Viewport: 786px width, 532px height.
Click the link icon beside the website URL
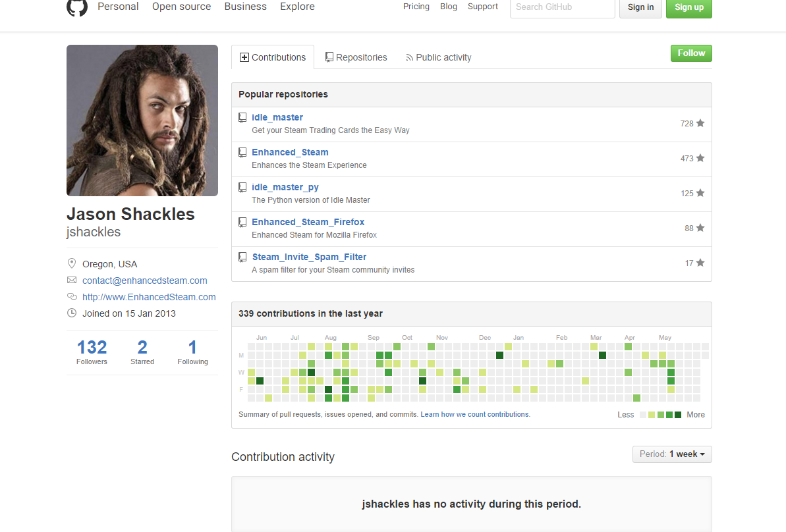[x=72, y=296]
